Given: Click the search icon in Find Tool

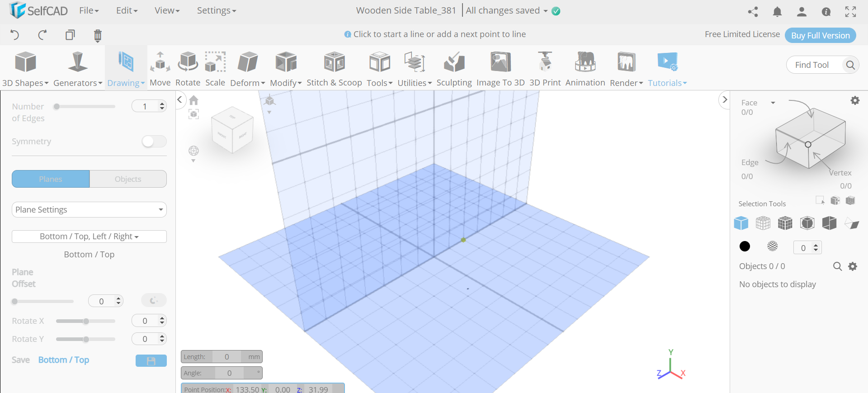Looking at the screenshot, I should (x=850, y=65).
